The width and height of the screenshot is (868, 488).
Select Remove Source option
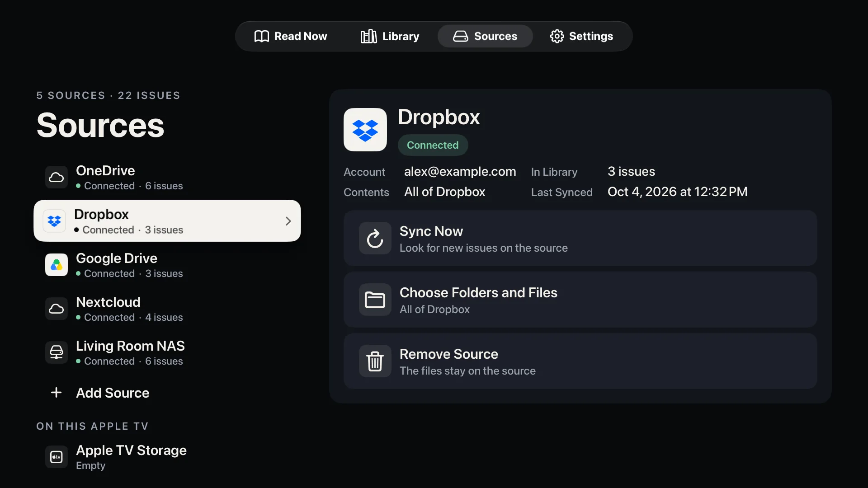click(580, 361)
